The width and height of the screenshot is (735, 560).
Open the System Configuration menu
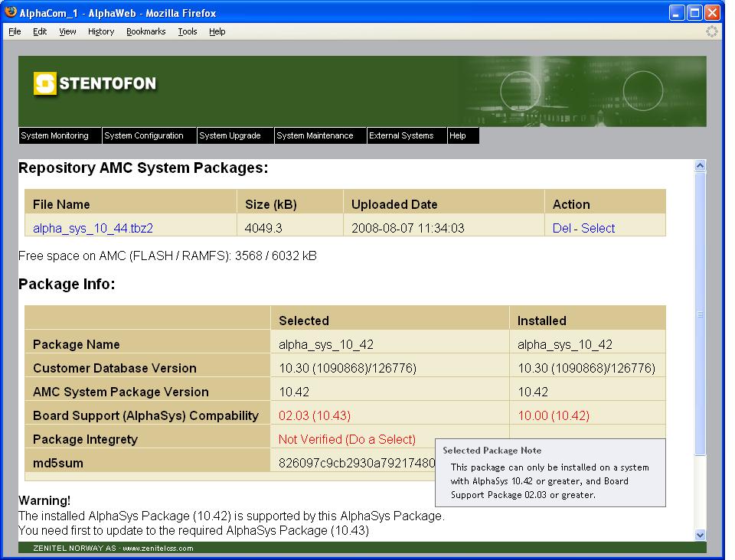pos(144,135)
